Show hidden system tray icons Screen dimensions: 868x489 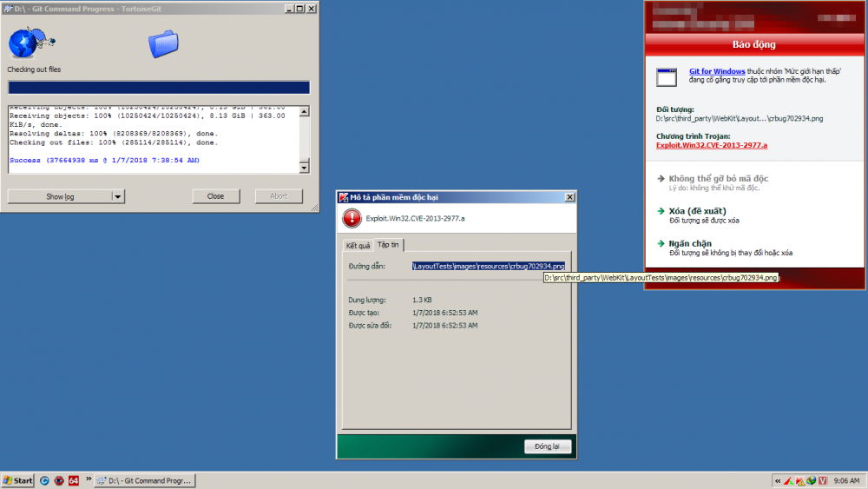click(777, 480)
